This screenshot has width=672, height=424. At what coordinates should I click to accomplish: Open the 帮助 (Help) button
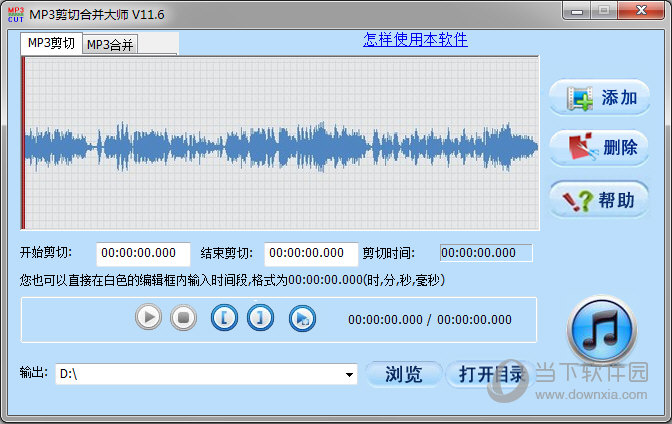click(599, 200)
